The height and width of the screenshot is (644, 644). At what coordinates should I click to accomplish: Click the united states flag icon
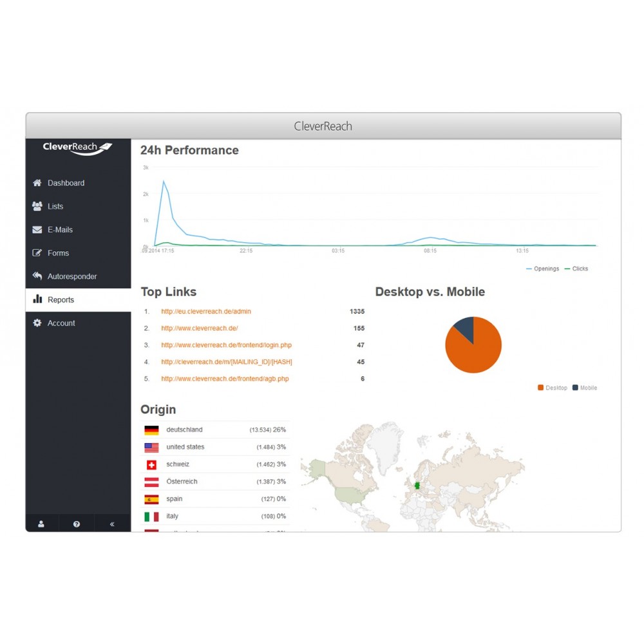click(x=151, y=448)
